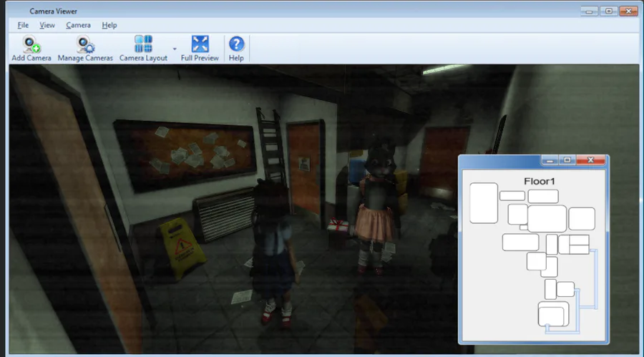Open the View menu
This screenshot has height=357, width=644.
coord(47,25)
